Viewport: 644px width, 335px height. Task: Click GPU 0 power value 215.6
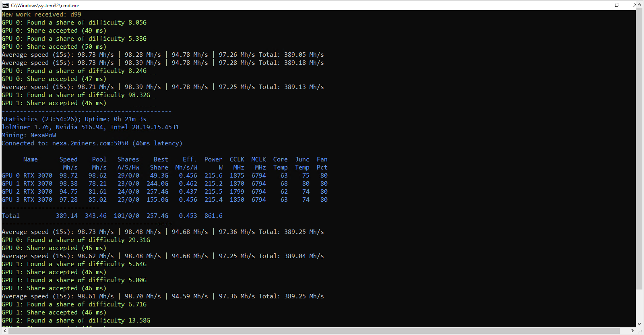213,176
